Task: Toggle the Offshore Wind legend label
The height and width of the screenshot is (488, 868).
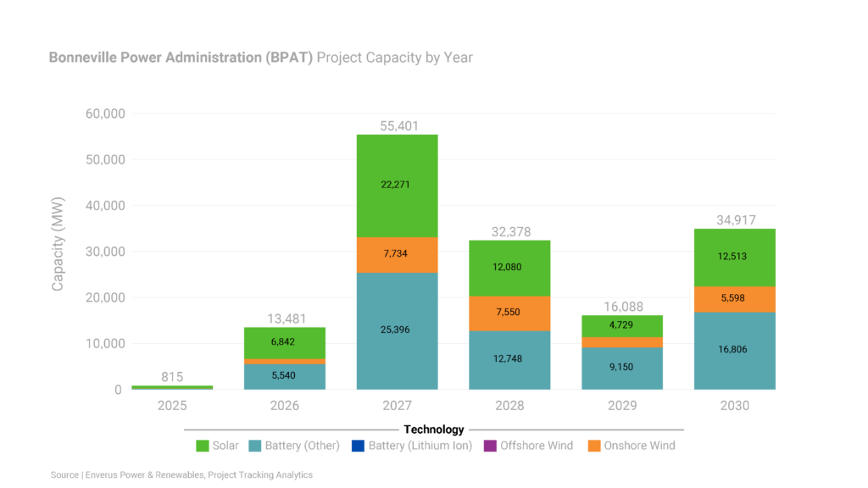Action: pos(536,446)
